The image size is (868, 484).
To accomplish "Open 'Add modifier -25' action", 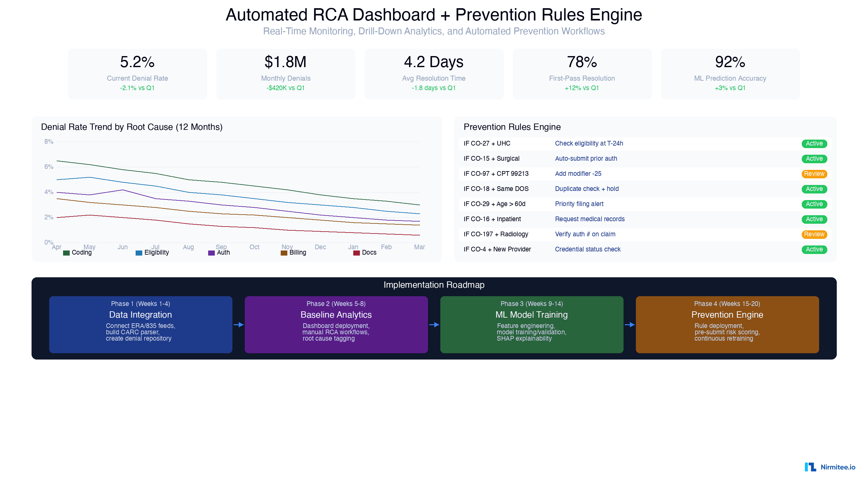I will coord(578,174).
